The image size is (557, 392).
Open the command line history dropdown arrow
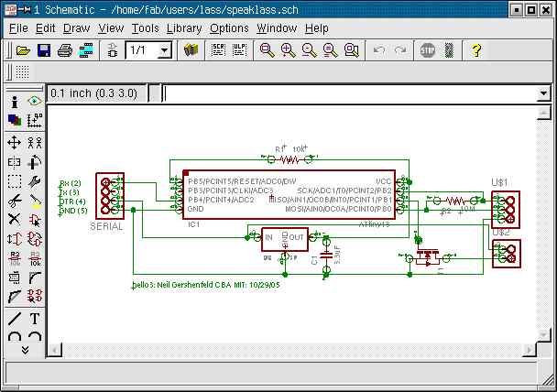[542, 93]
